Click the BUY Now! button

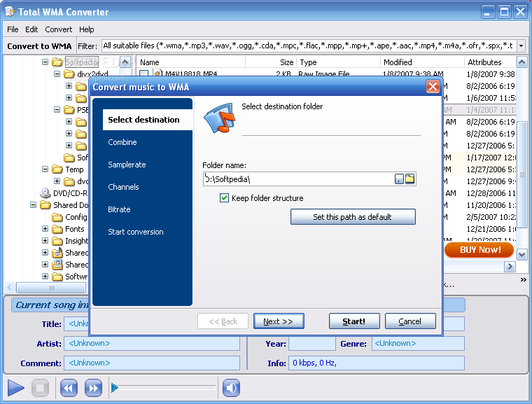(x=479, y=250)
